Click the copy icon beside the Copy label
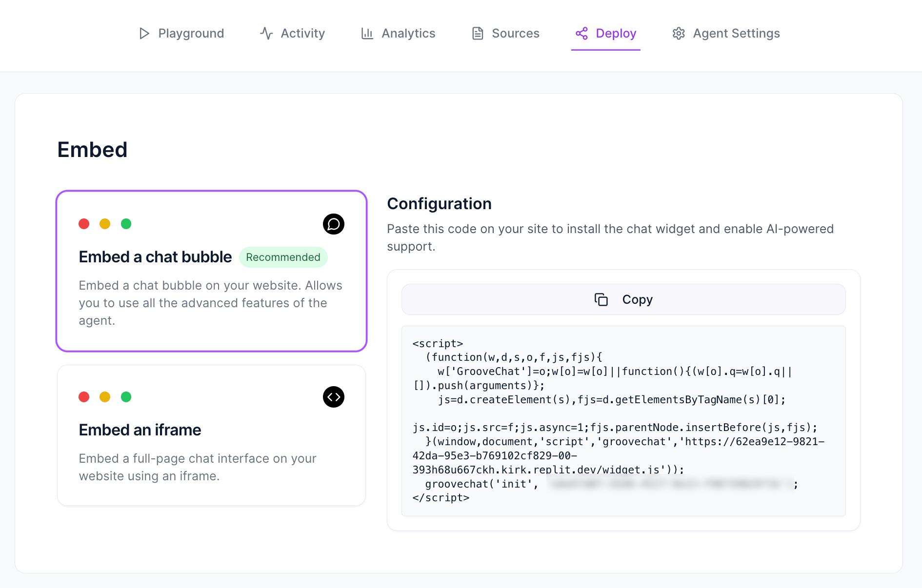The height and width of the screenshot is (588, 922). click(x=601, y=299)
